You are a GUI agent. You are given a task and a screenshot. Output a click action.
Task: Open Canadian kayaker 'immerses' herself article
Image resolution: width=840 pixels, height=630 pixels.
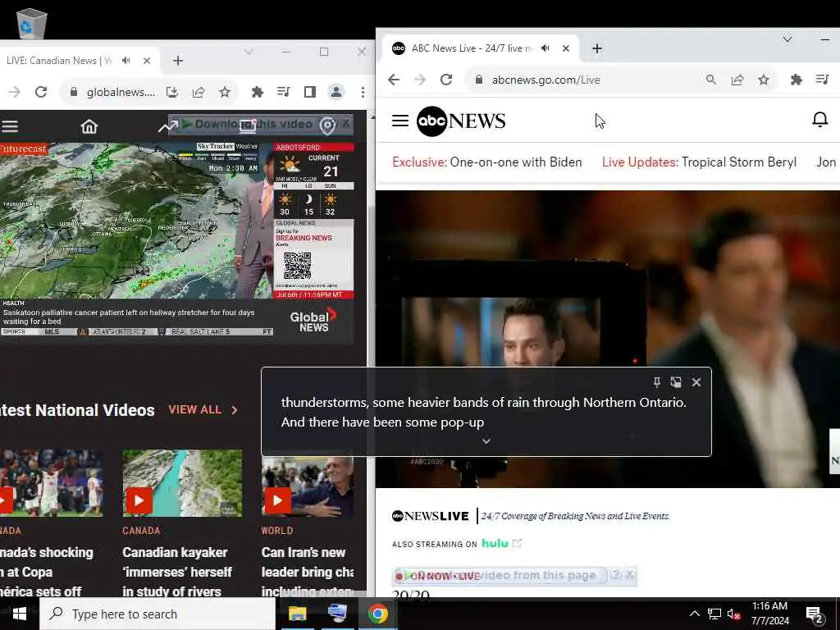pyautogui.click(x=177, y=572)
